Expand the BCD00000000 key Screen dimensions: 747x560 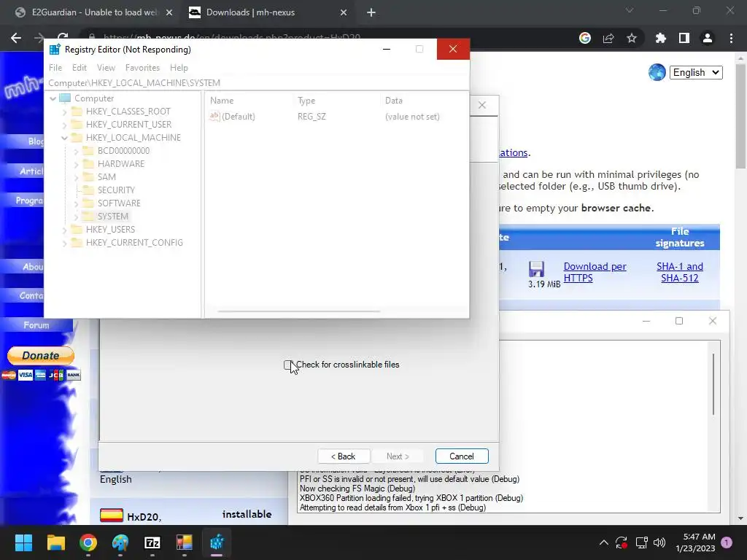click(76, 151)
